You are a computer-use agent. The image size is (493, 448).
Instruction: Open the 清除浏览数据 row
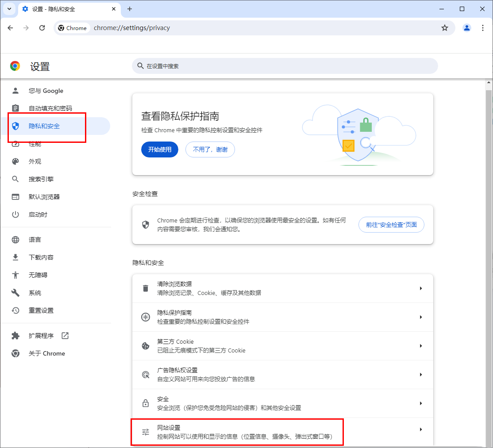[283, 288]
